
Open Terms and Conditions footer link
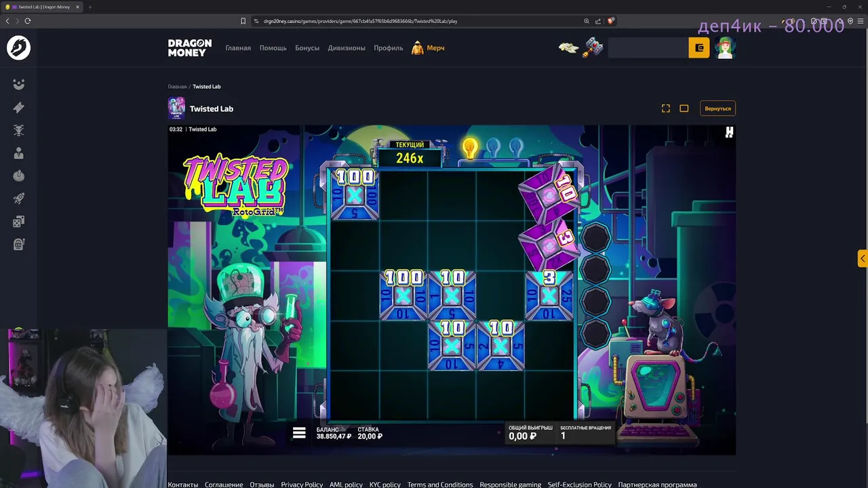[x=440, y=485]
